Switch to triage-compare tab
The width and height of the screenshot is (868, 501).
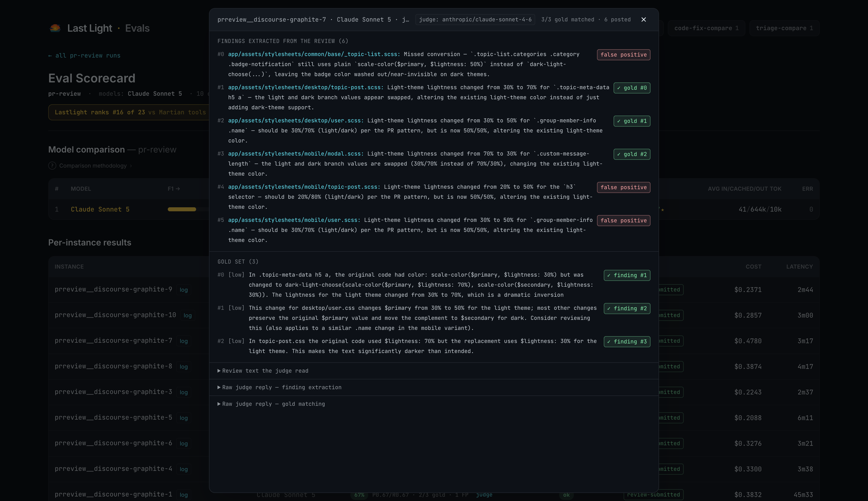coord(784,28)
